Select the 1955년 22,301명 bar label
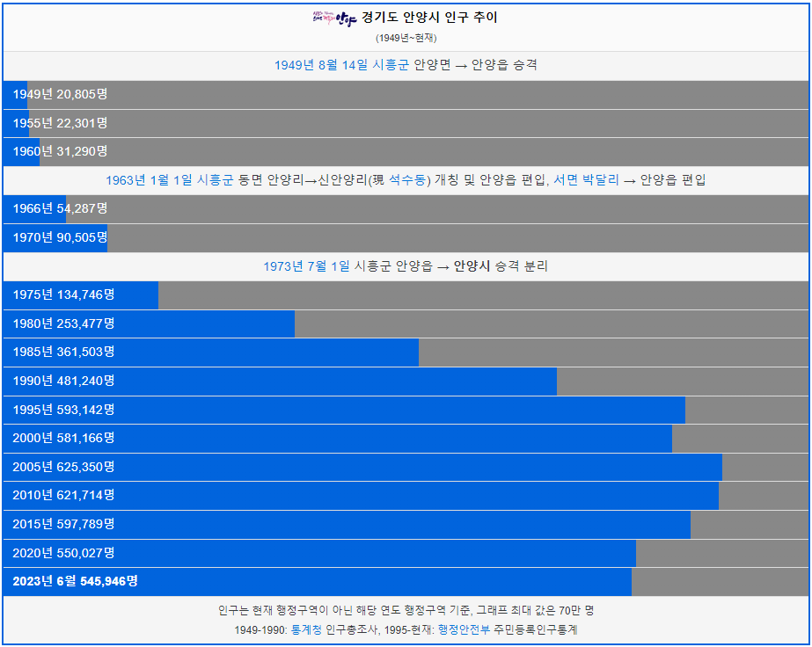The image size is (812, 647). (60, 123)
